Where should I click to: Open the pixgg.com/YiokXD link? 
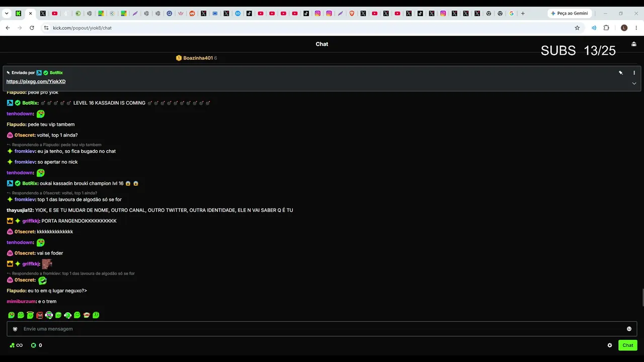pos(36,81)
